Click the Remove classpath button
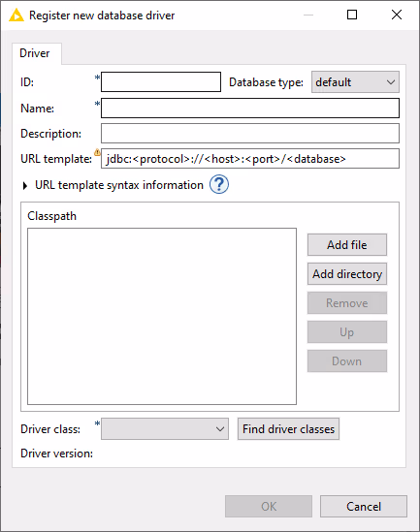 pos(347,303)
